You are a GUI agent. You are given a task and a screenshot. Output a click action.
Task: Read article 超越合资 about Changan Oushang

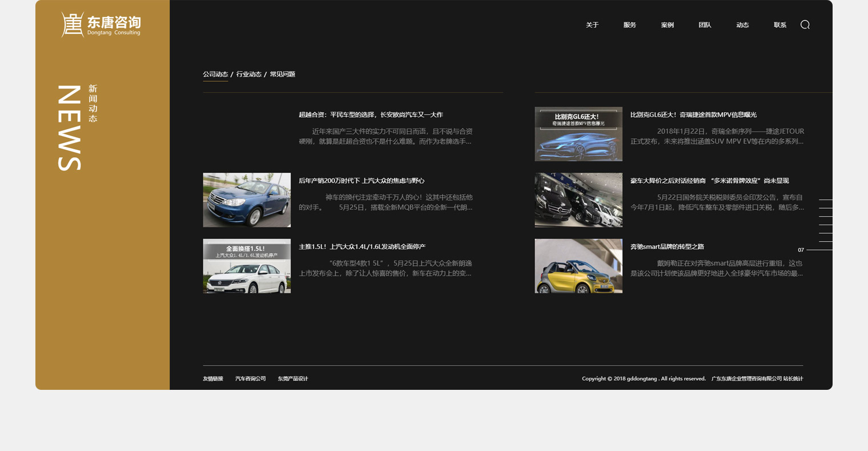[x=371, y=115]
